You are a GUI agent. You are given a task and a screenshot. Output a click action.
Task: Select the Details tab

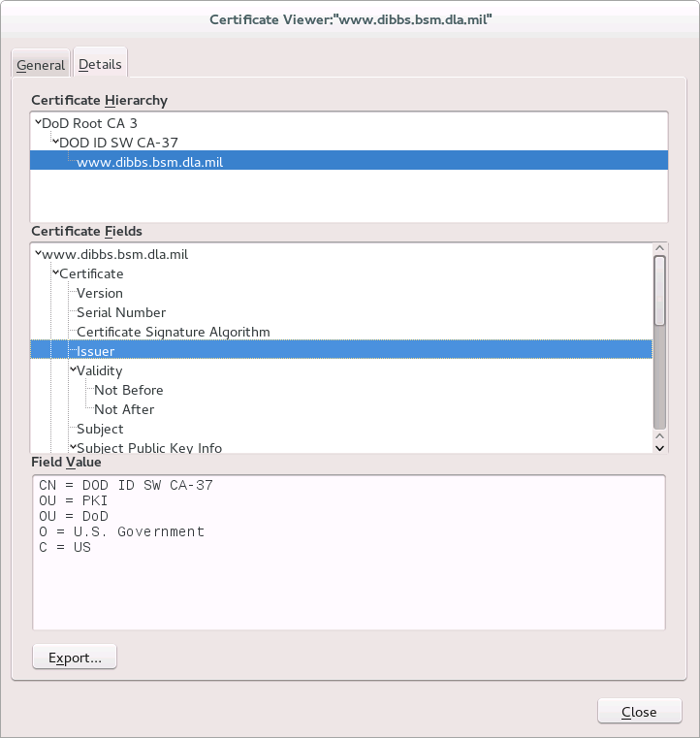click(100, 64)
